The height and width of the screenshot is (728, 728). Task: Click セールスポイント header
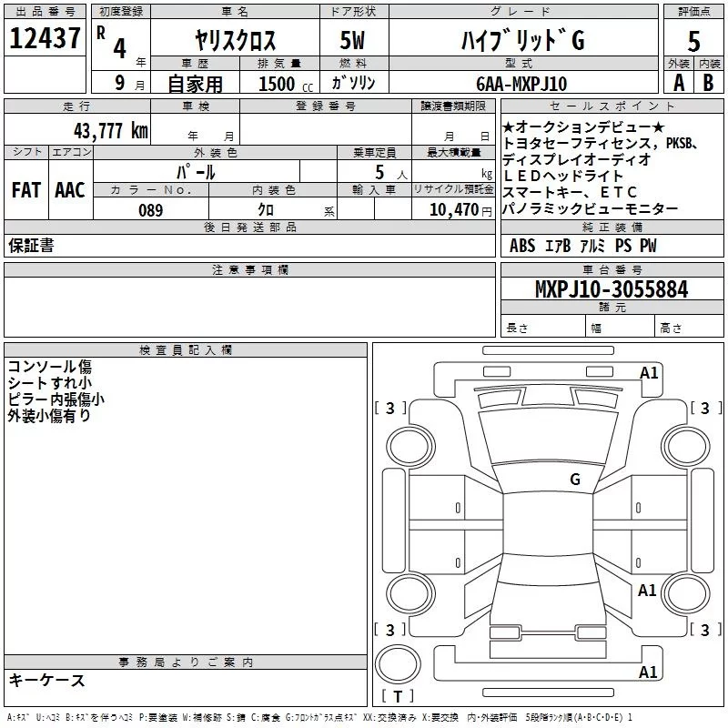coord(612,106)
